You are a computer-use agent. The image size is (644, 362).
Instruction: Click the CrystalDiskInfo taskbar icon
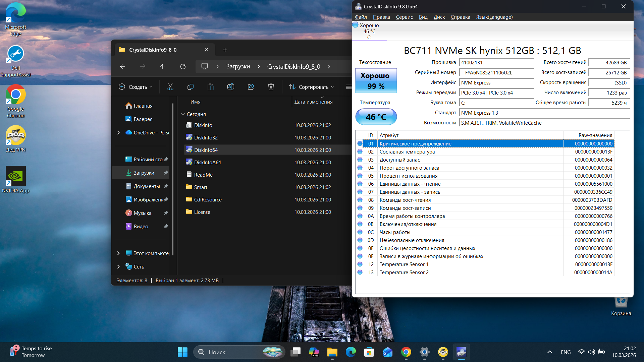tap(461, 352)
